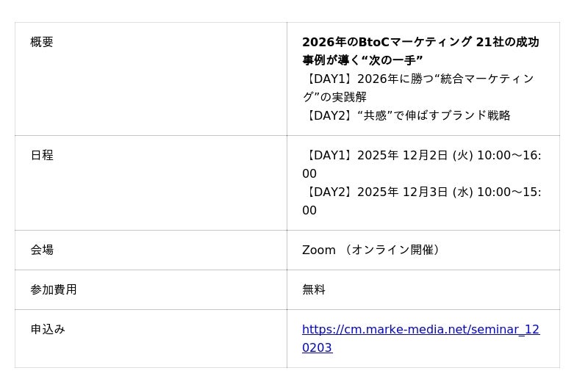Click the 事例が導く“次の一手” title line
This screenshot has height=390, width=588.
(362, 60)
